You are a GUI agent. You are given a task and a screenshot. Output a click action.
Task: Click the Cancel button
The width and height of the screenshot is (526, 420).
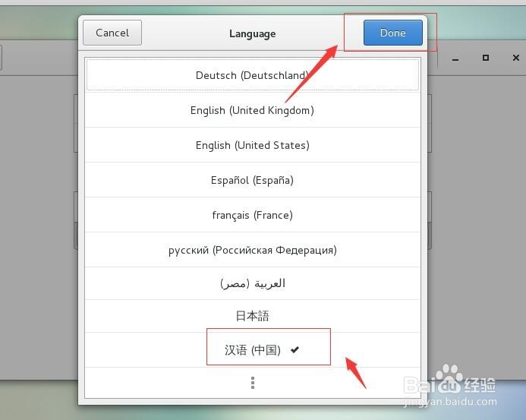click(112, 33)
